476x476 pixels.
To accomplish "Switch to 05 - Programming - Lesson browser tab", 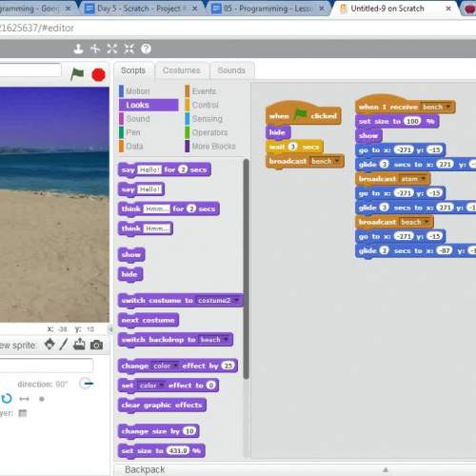I will (x=268, y=9).
